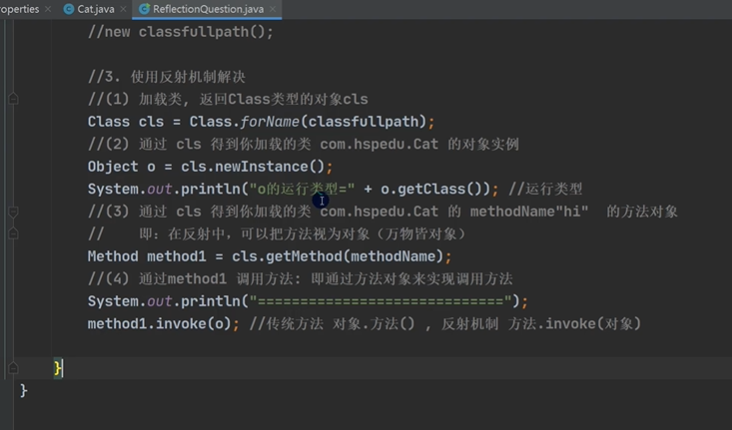Close the properties file tab

(48, 9)
